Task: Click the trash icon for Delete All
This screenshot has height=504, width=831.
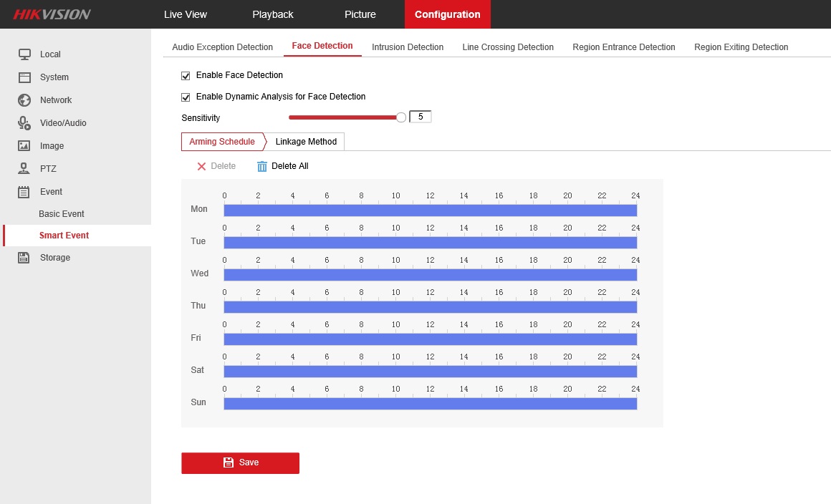Action: [262, 166]
